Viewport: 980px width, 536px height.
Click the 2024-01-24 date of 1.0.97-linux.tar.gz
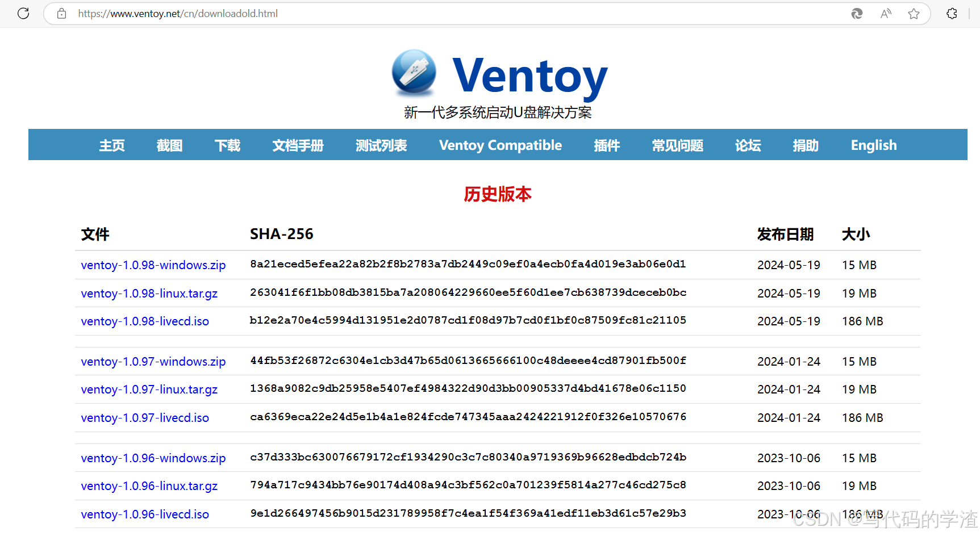pos(789,390)
